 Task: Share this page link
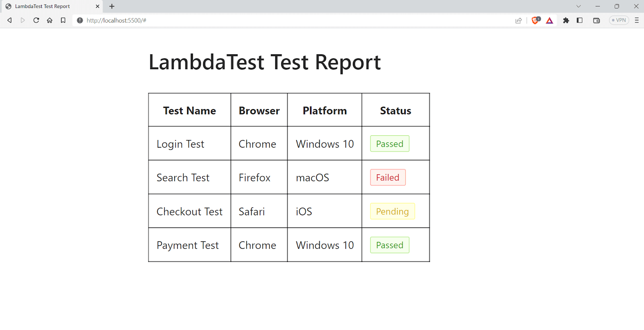(x=518, y=21)
